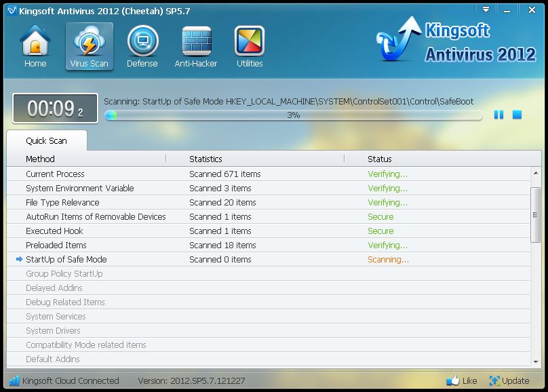The width and height of the screenshot is (548, 392).
Task: Click the title bar app shield icon
Action: (x=12, y=11)
